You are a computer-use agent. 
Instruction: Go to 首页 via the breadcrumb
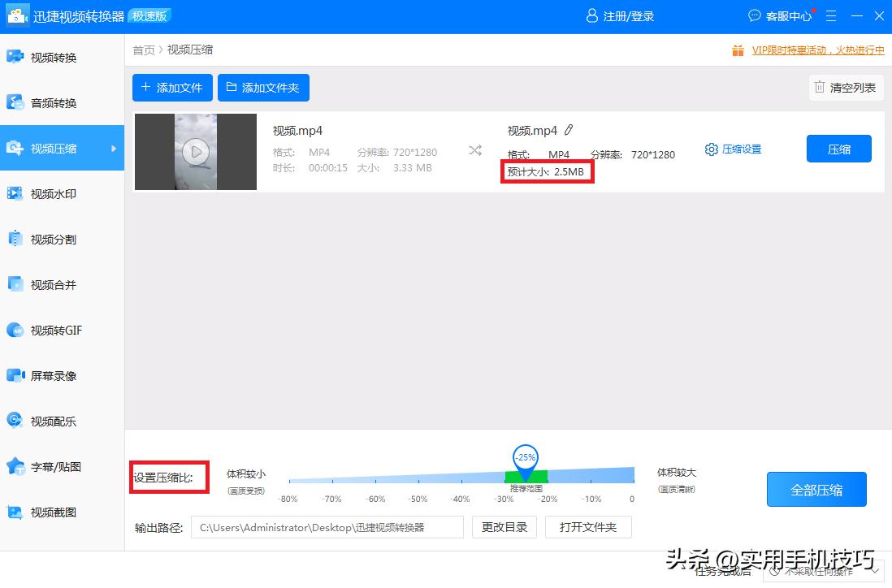point(143,50)
